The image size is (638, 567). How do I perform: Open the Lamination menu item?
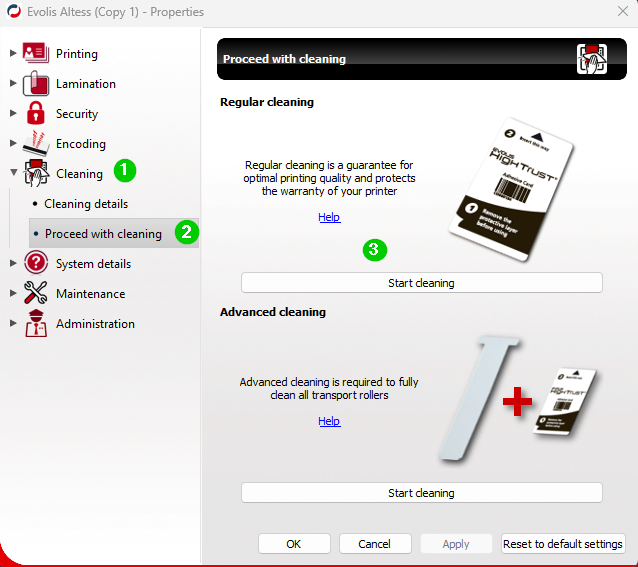pyautogui.click(x=86, y=84)
